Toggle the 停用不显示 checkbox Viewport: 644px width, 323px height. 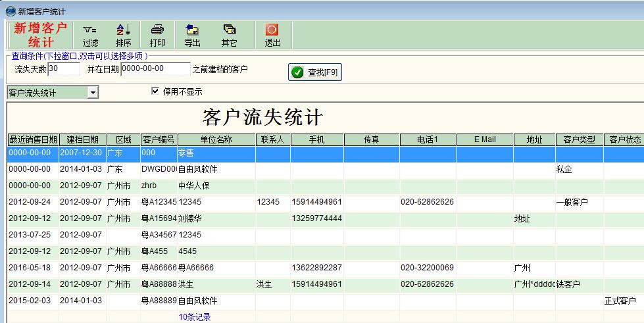156,91
